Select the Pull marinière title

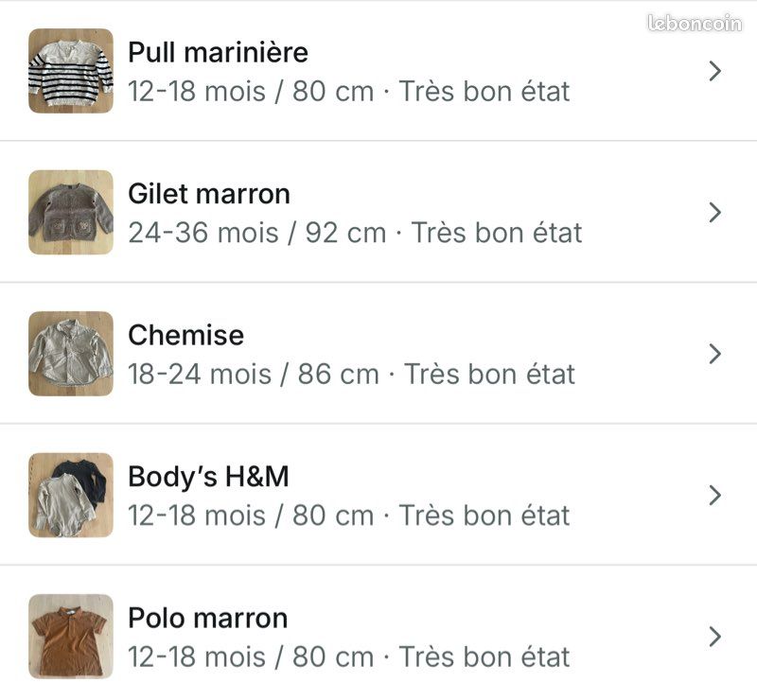point(218,52)
